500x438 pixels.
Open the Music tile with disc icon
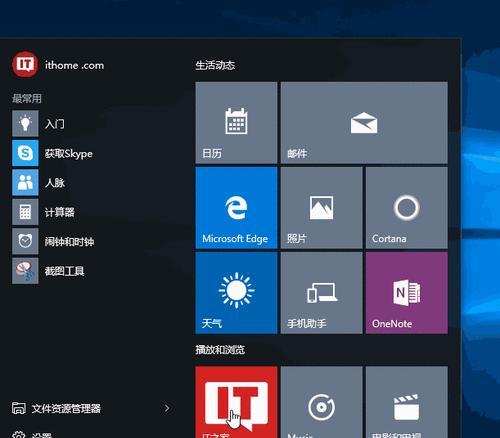321,402
